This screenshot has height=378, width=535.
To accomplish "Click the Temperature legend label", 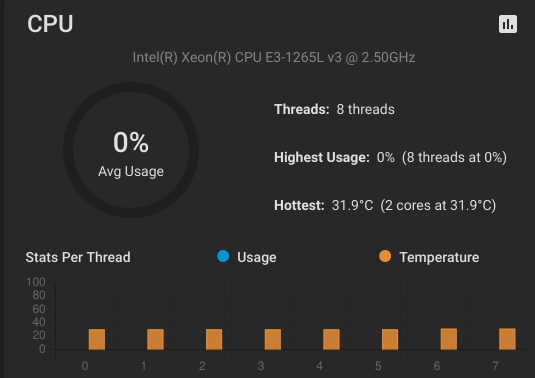I will [439, 257].
